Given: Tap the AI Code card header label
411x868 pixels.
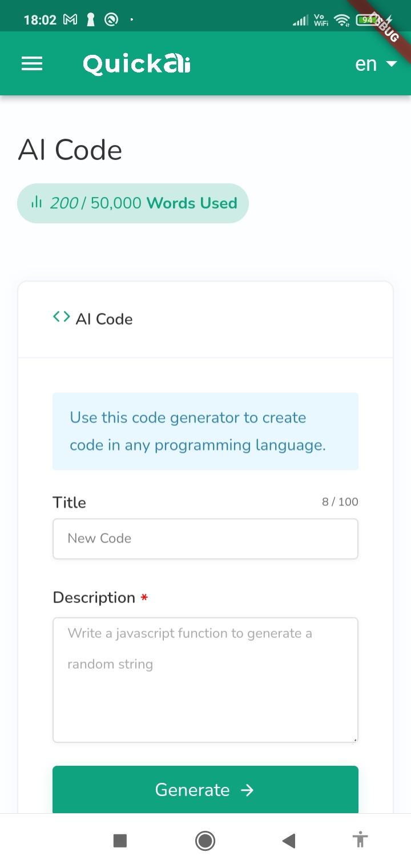Looking at the screenshot, I should pyautogui.click(x=104, y=319).
